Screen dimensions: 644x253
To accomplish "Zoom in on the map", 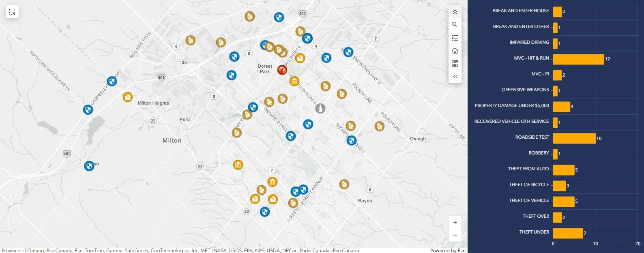I will point(455,222).
